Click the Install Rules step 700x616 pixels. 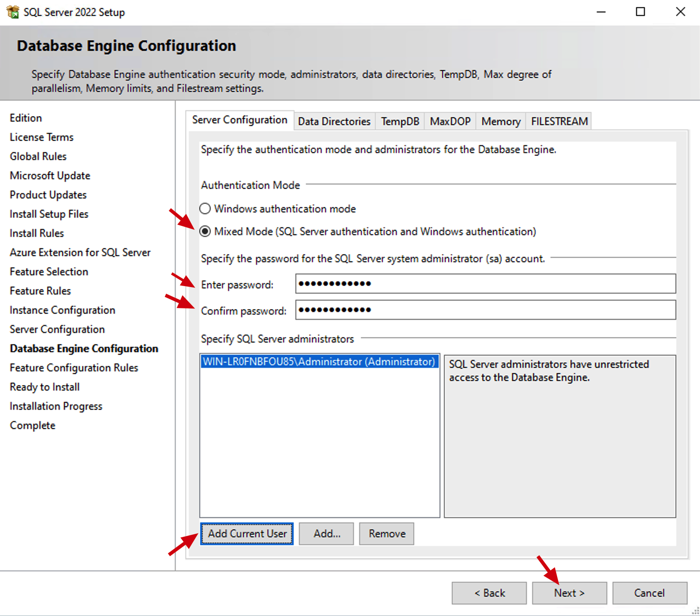pos(37,233)
